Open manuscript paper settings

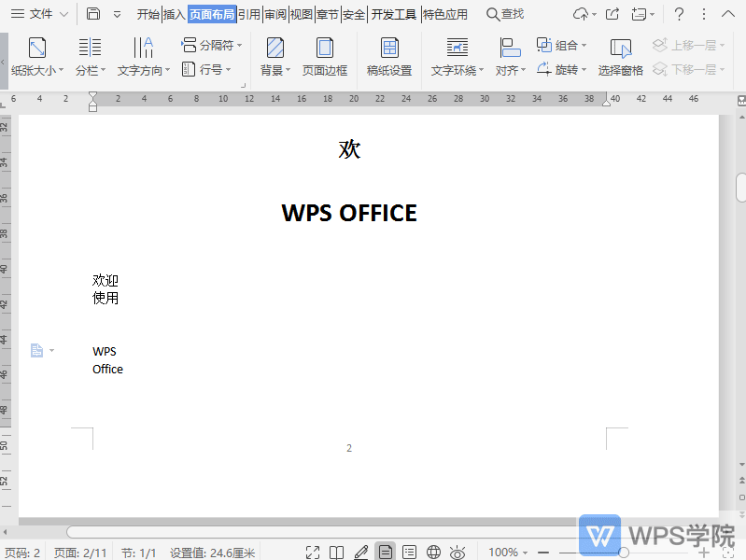(x=389, y=57)
